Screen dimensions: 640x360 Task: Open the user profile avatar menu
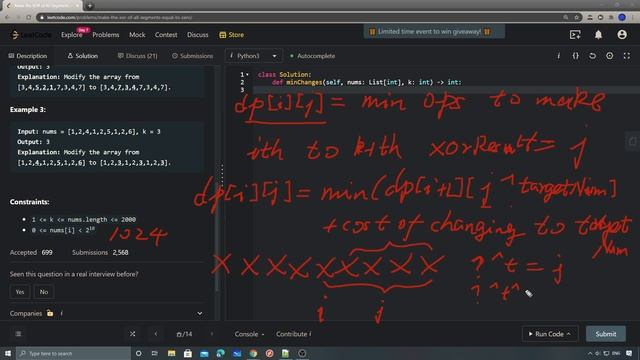[622, 35]
